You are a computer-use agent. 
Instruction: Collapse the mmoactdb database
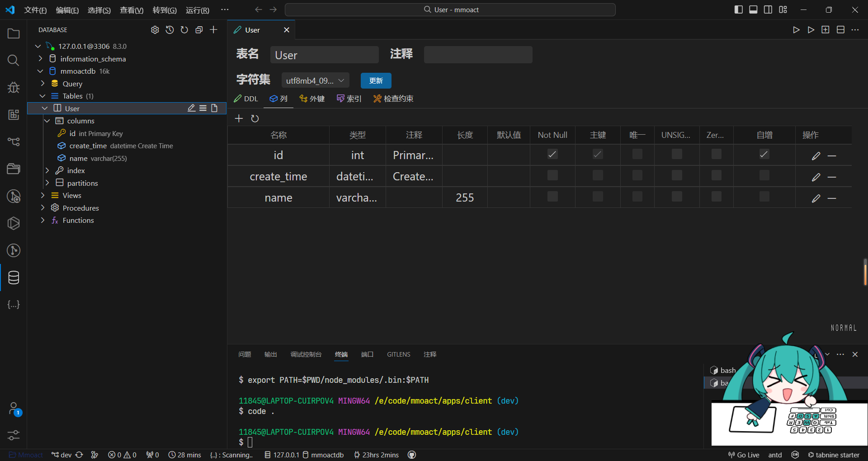pos(40,71)
